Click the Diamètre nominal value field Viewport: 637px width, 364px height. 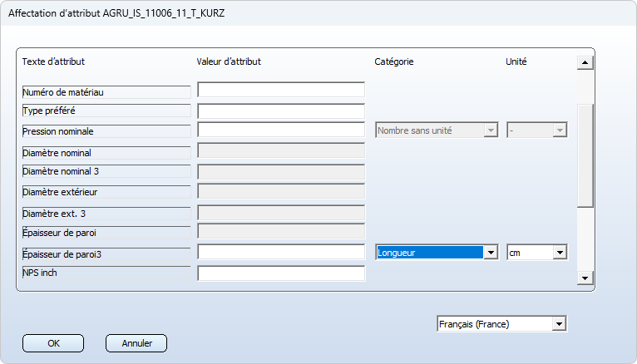[x=281, y=150]
